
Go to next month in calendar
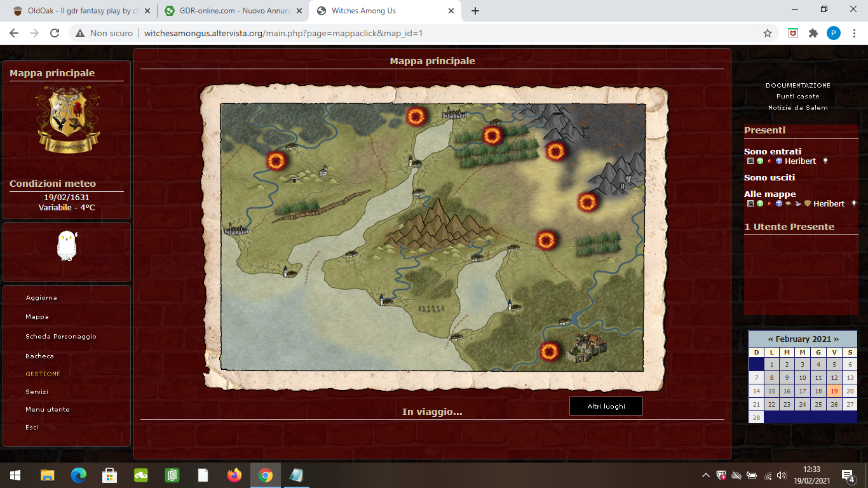coord(836,339)
